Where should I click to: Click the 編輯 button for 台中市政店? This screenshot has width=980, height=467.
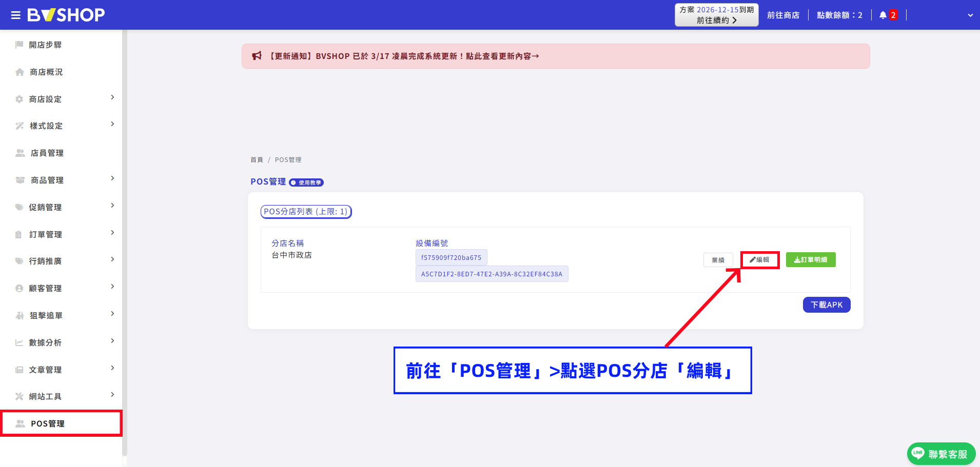[x=759, y=260]
